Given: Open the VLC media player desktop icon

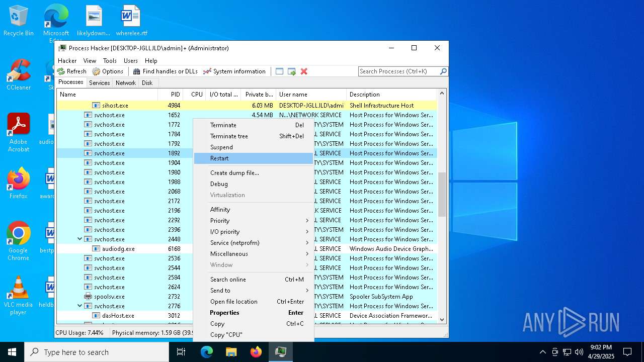Looking at the screenshot, I should (19, 296).
